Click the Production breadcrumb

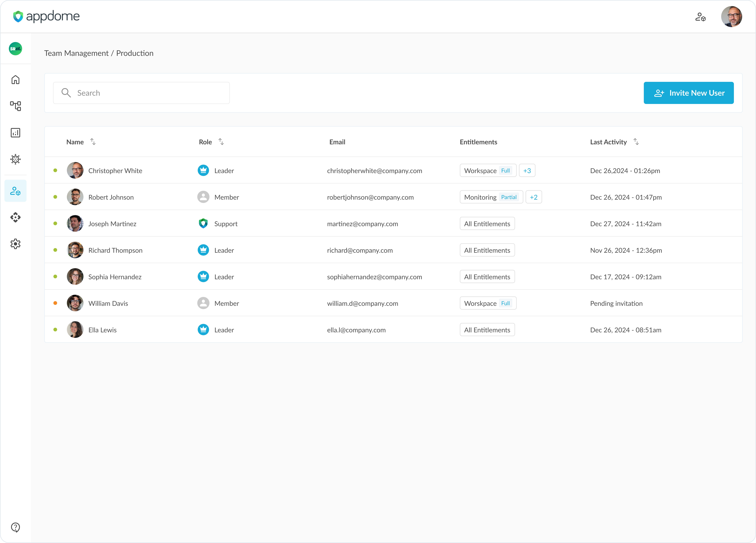coord(135,53)
